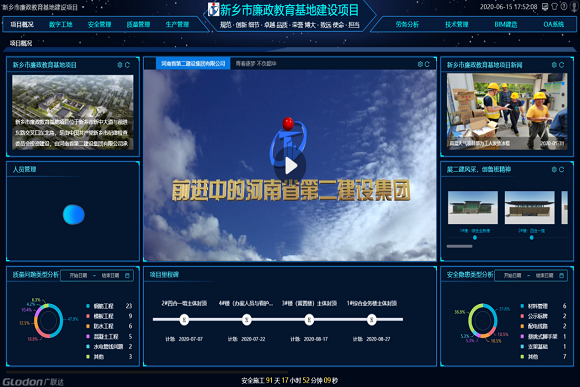Toggle 配电线路 legend item in safety chart

[543, 326]
